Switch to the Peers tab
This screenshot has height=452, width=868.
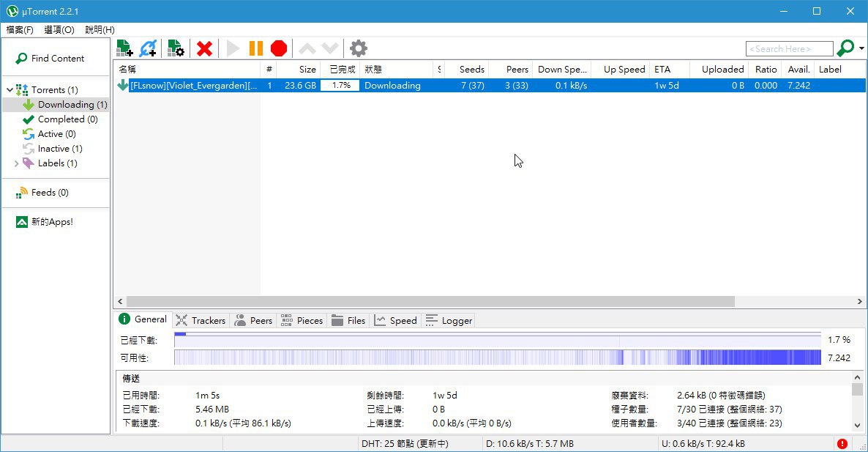[253, 320]
